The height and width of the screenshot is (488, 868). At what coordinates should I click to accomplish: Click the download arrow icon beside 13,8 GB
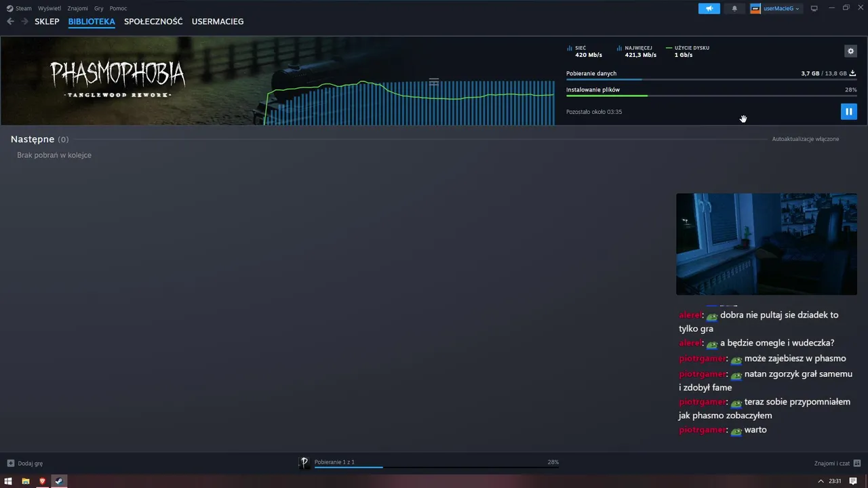tap(853, 73)
